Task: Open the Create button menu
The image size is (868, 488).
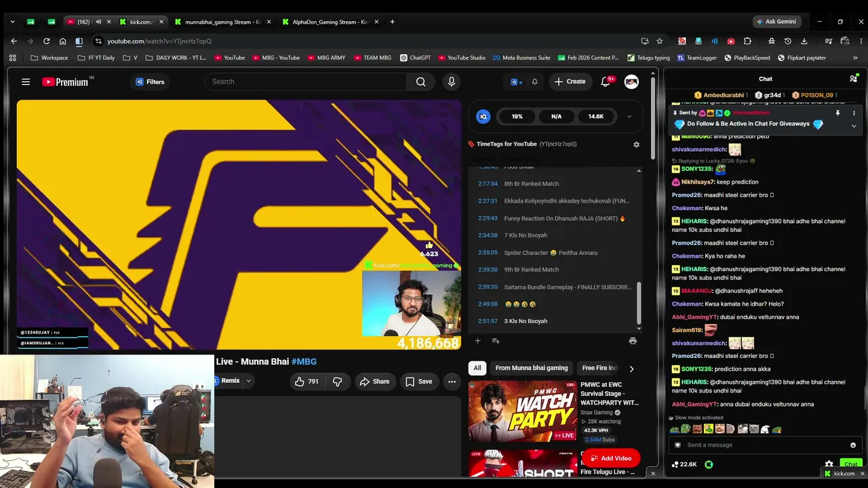Action: (x=570, y=82)
